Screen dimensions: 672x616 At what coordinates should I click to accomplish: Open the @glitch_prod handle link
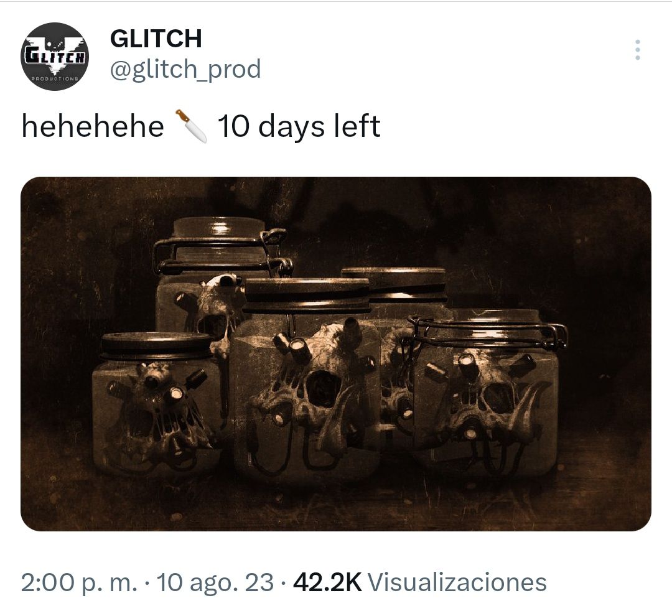pyautogui.click(x=185, y=69)
